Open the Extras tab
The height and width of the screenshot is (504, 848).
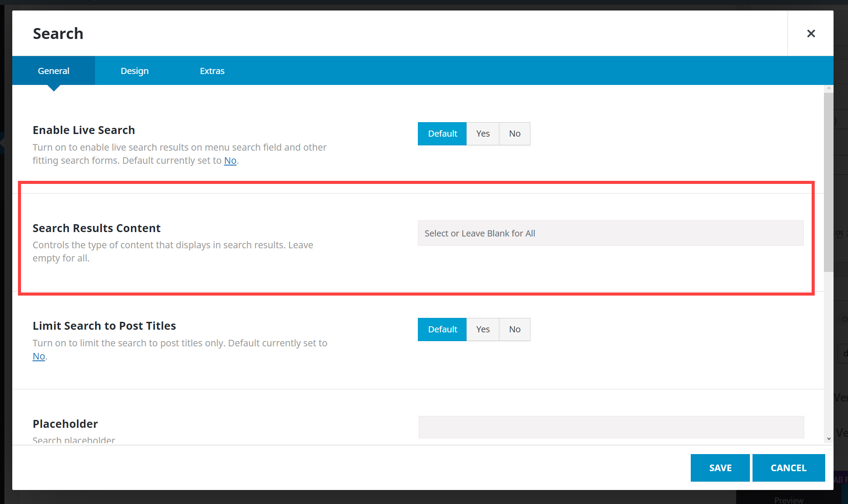point(212,71)
